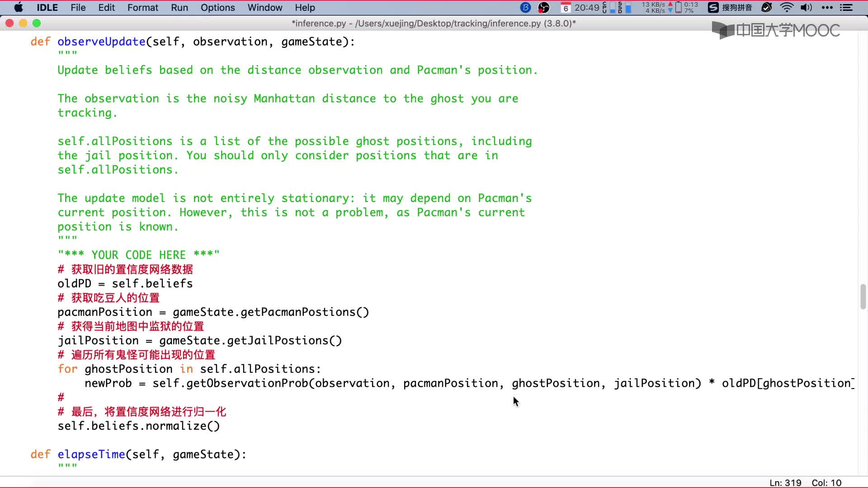
Task: Open the volume control menu
Action: point(807,8)
